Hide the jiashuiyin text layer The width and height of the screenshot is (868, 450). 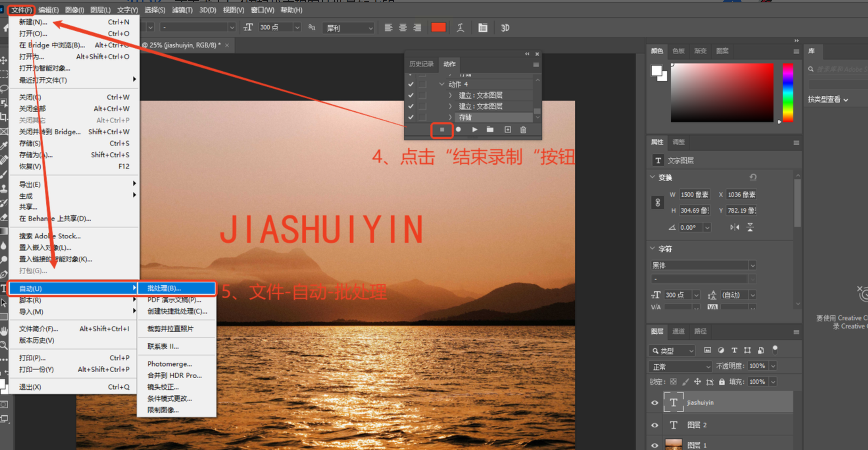[x=654, y=403]
